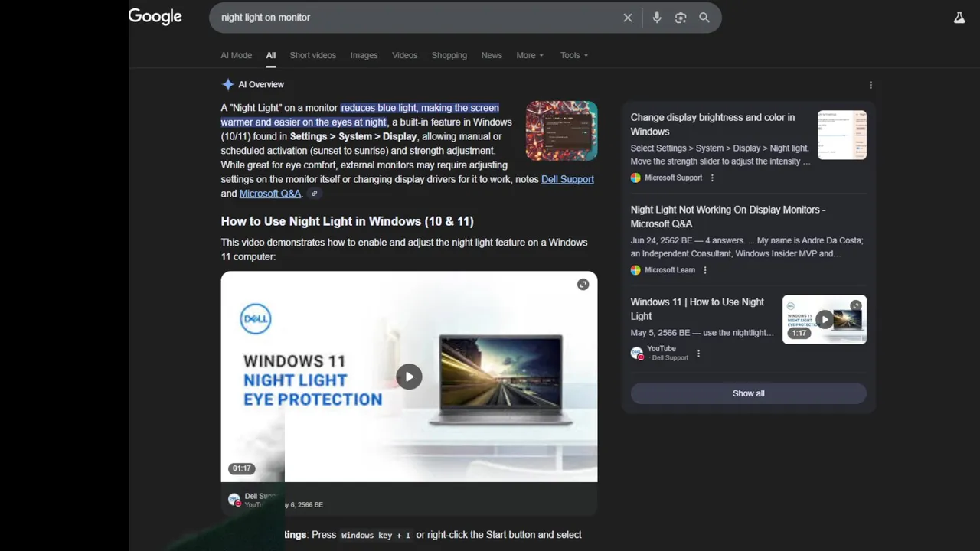Viewport: 980px width, 551px height.
Task: Open 'Change display brightness and color in Windows' result
Action: (x=713, y=124)
